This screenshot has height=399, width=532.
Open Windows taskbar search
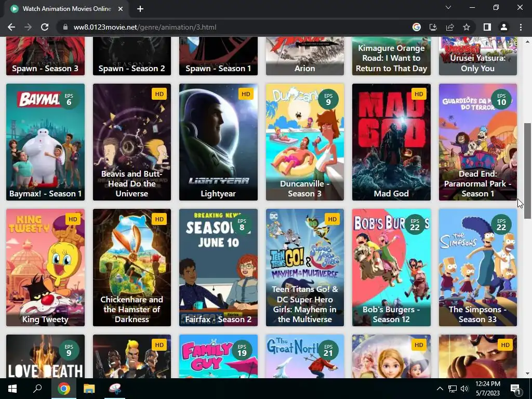tap(37, 389)
